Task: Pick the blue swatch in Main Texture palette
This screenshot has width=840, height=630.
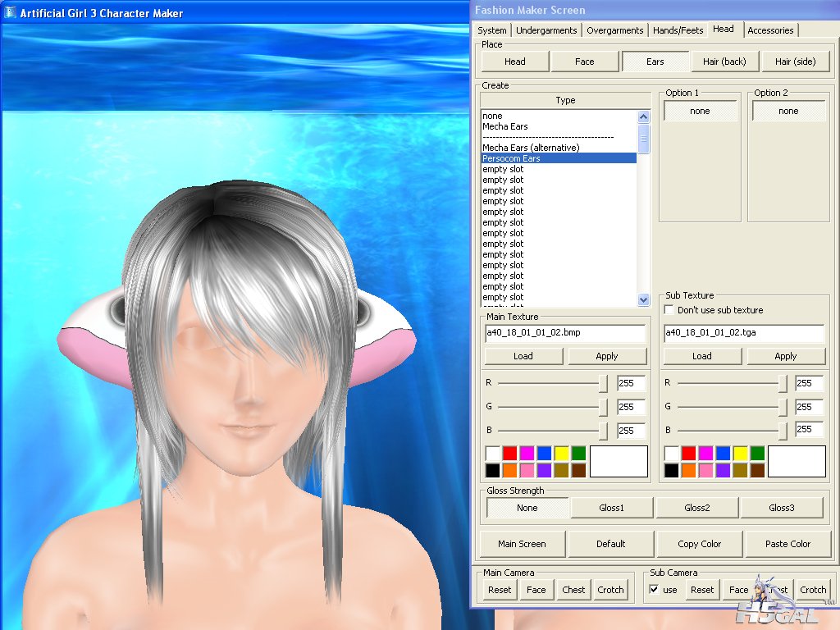Action: click(545, 454)
